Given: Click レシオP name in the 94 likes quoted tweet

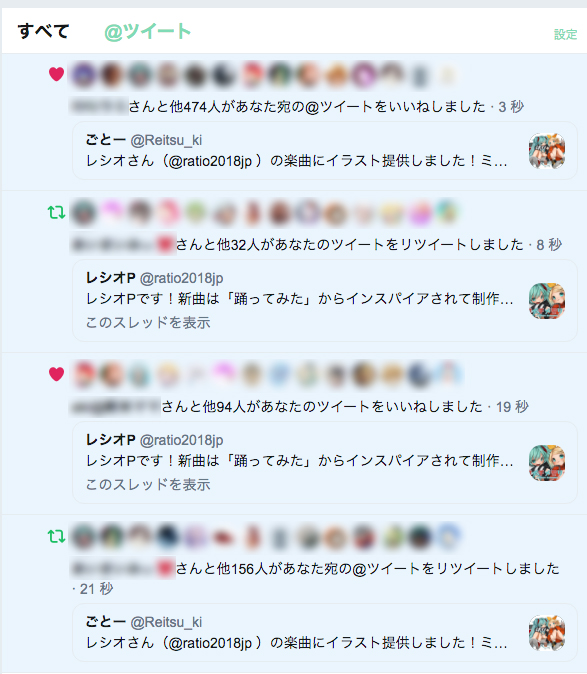Looking at the screenshot, I should click(x=111, y=440).
